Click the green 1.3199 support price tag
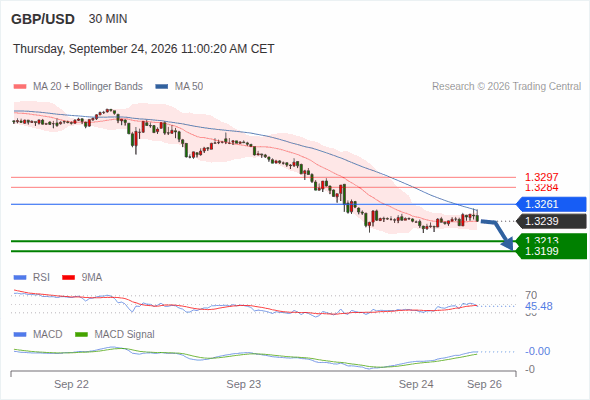590x400 pixels. (x=551, y=252)
